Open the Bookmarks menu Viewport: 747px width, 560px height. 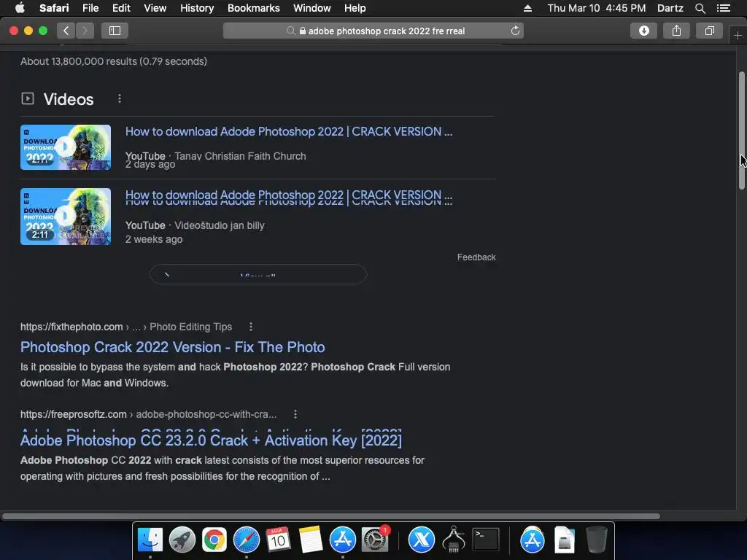[253, 8]
